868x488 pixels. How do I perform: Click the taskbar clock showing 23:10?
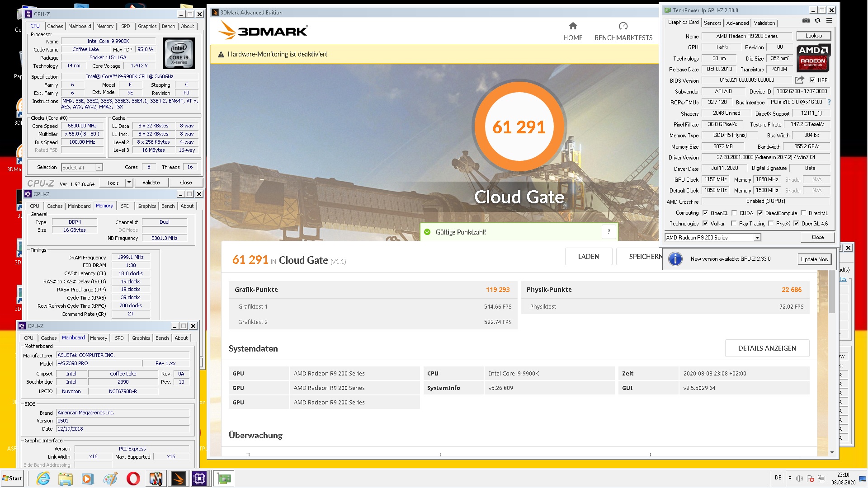tap(844, 479)
